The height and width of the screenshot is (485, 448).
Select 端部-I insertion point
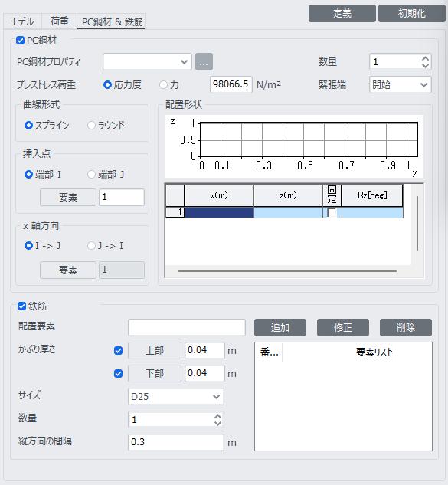(28, 175)
